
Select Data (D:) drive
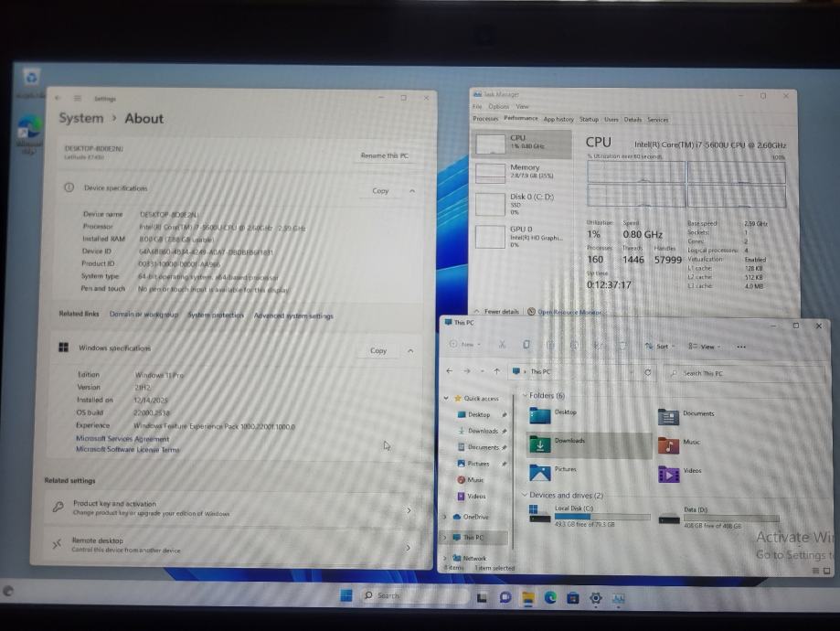coord(719,518)
